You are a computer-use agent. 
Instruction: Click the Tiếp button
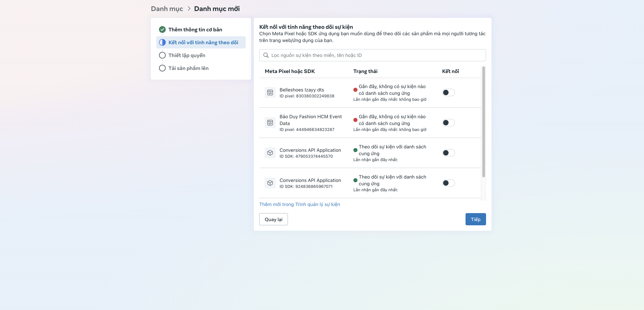[475, 219]
